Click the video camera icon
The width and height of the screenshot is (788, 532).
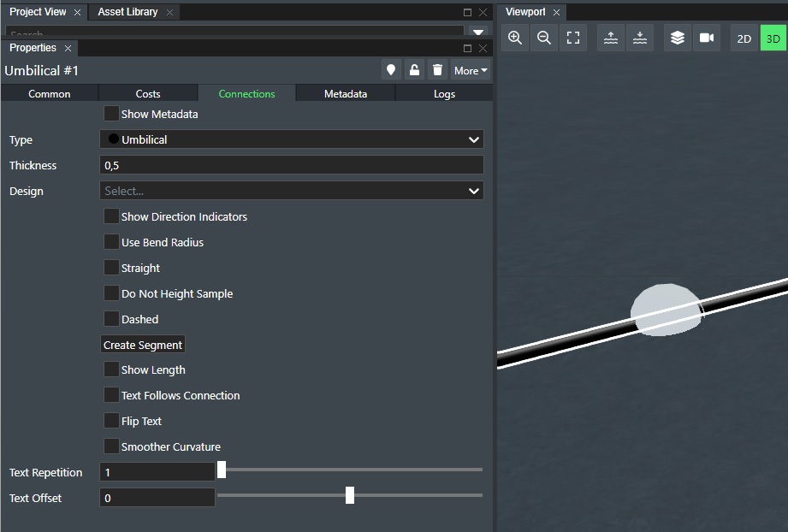click(x=707, y=38)
